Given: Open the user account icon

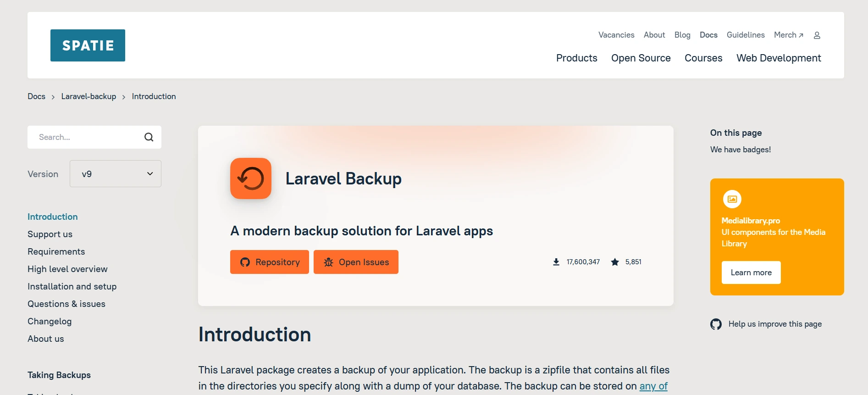Looking at the screenshot, I should 817,35.
